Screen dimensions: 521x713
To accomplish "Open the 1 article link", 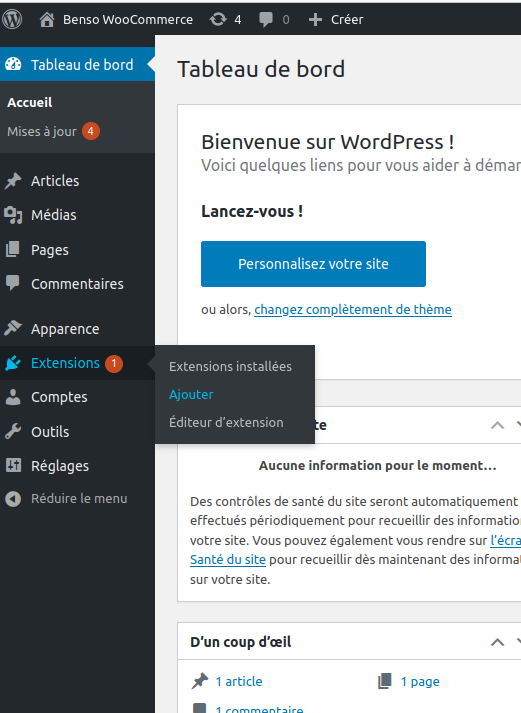I will click(239, 681).
